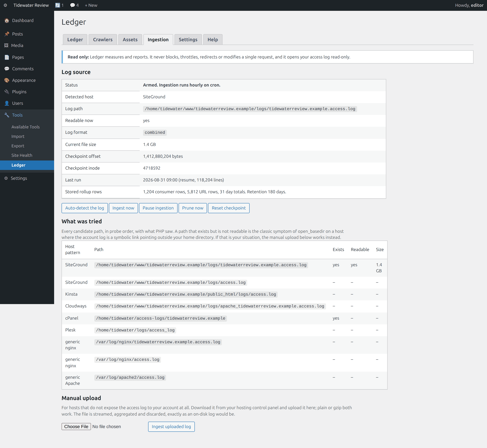This screenshot has height=448, width=487.
Task: Open Tidewater Review site name link
Action: 31,5
